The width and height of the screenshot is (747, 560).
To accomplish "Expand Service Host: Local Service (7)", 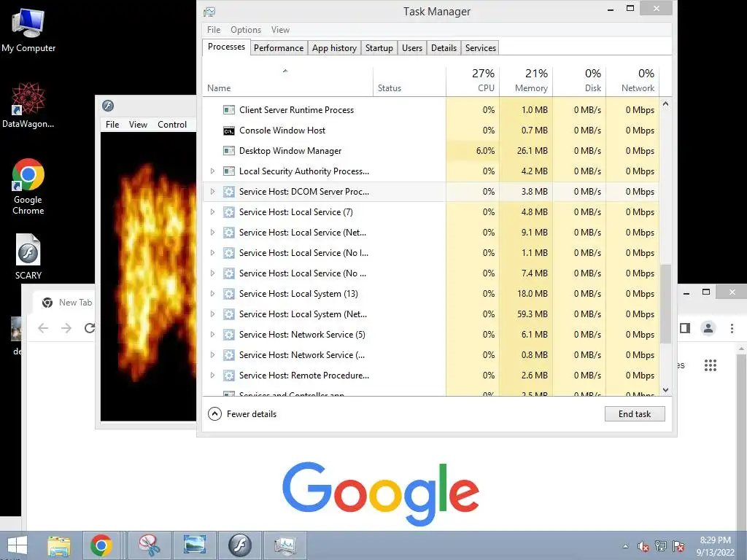I will pos(212,212).
